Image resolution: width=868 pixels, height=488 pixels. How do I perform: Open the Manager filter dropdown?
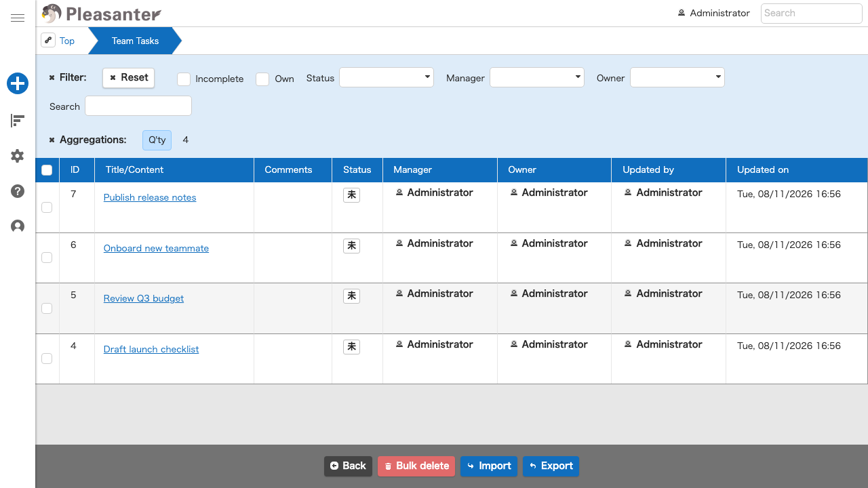click(x=537, y=77)
